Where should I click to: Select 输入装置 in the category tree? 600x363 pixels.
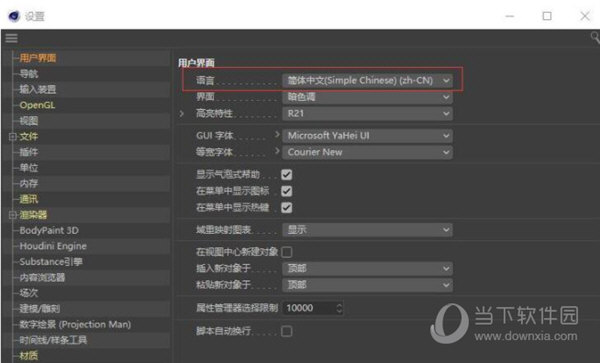pyautogui.click(x=38, y=90)
